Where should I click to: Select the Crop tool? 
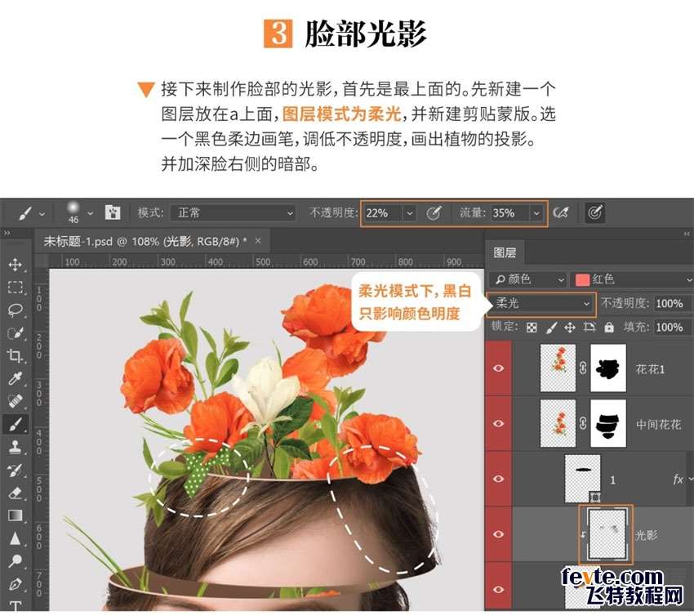(15, 355)
